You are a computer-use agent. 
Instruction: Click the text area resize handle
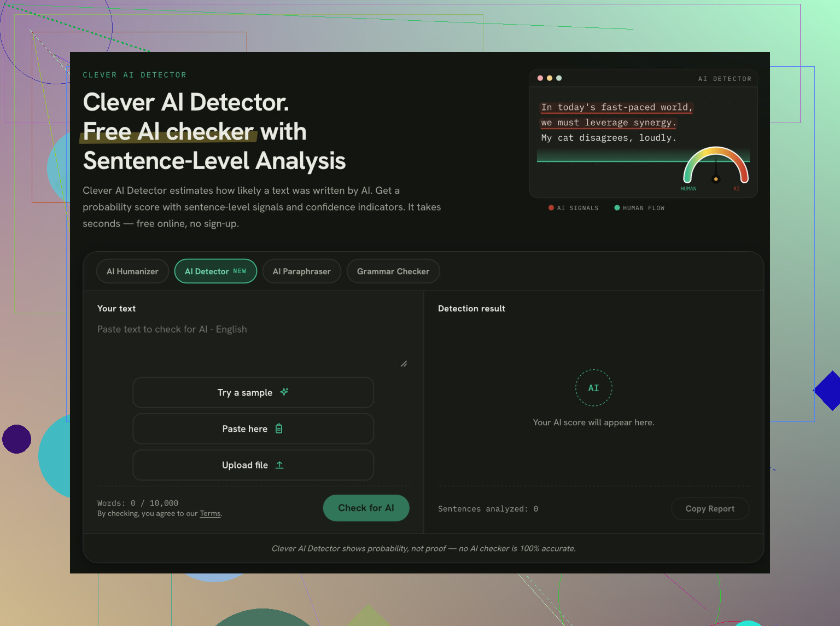[x=404, y=363]
